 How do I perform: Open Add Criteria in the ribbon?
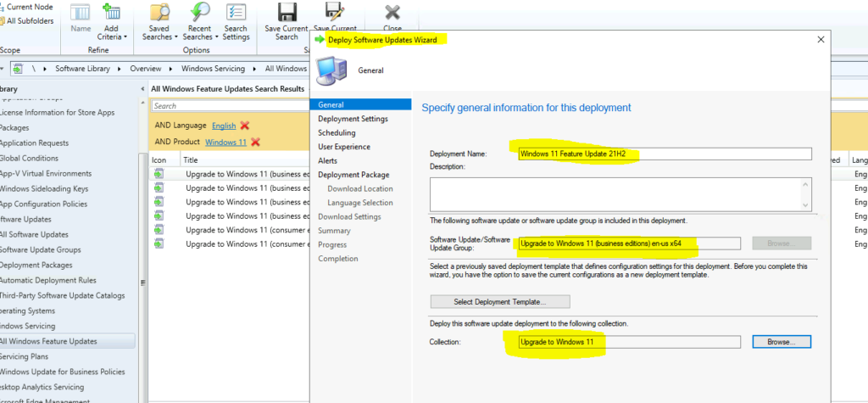point(111,22)
